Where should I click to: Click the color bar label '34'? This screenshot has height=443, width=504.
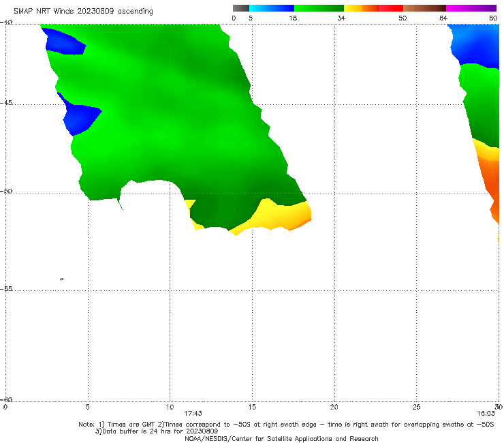pyautogui.click(x=341, y=18)
